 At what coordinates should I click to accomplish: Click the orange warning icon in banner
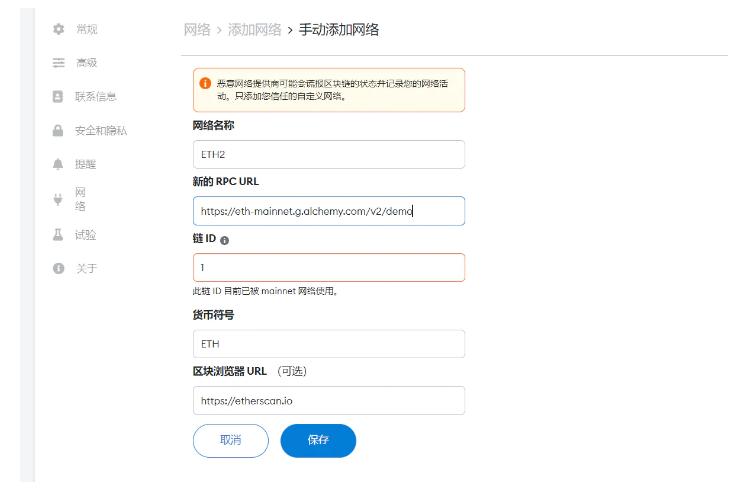205,83
